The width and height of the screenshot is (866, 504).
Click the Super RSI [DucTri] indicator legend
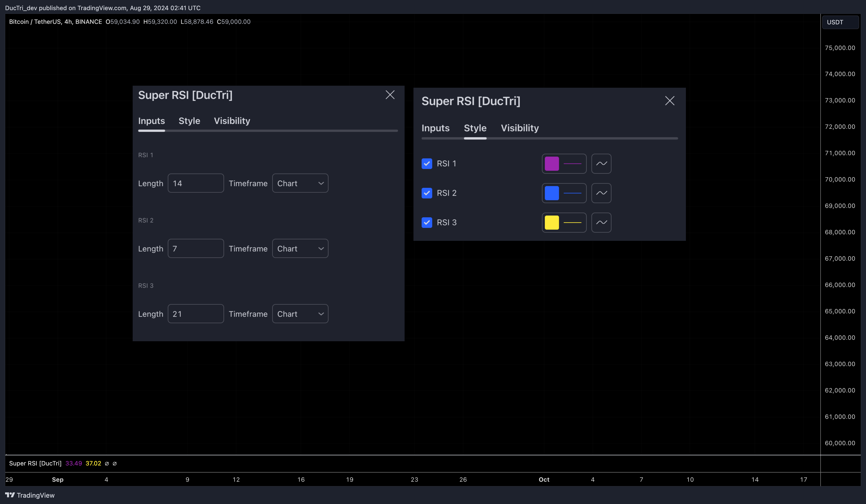[35, 463]
